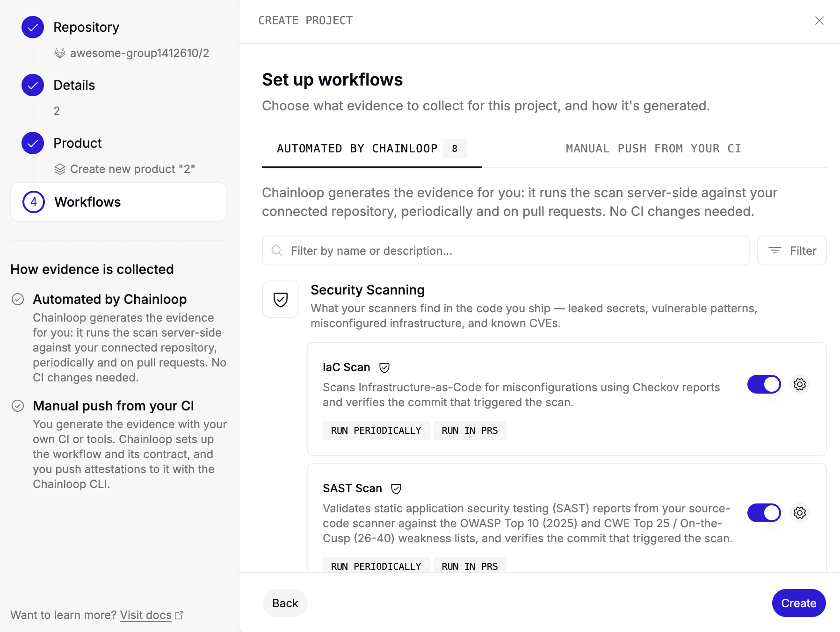This screenshot has height=632, width=840.
Task: Click the Repository step checkmark icon
Action: pyautogui.click(x=33, y=27)
